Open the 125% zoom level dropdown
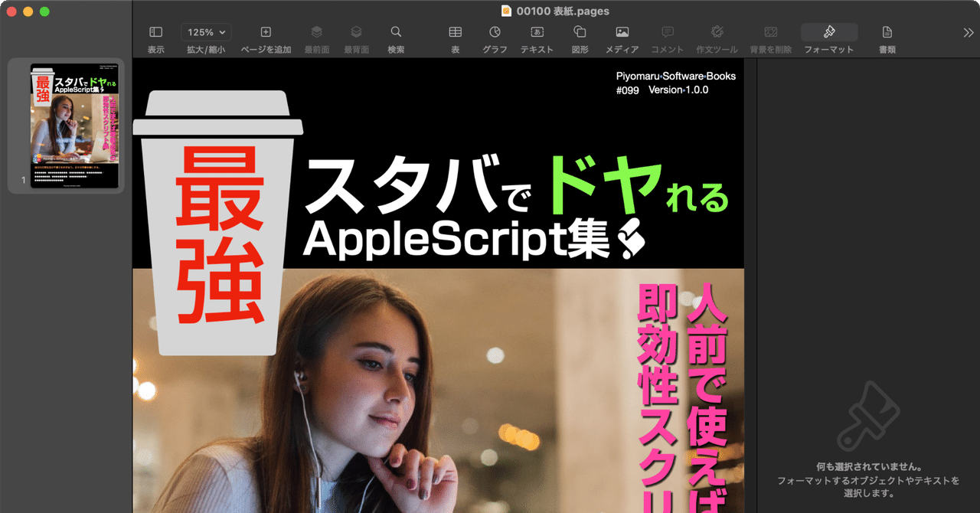Screen dimensions: 980x513 (x=205, y=31)
